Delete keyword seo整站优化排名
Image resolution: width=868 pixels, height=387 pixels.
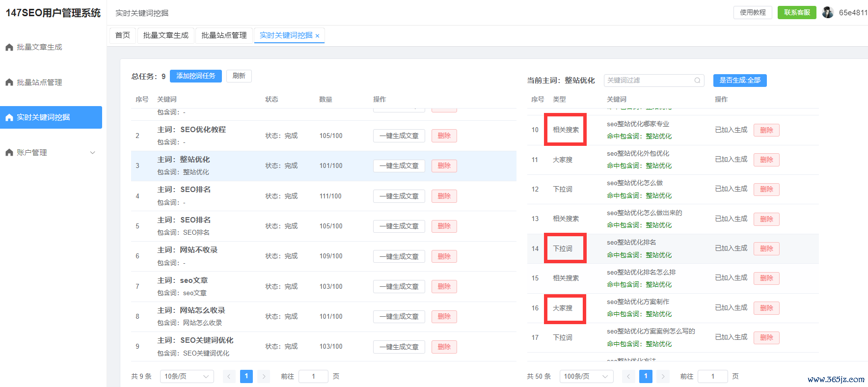[766, 249]
